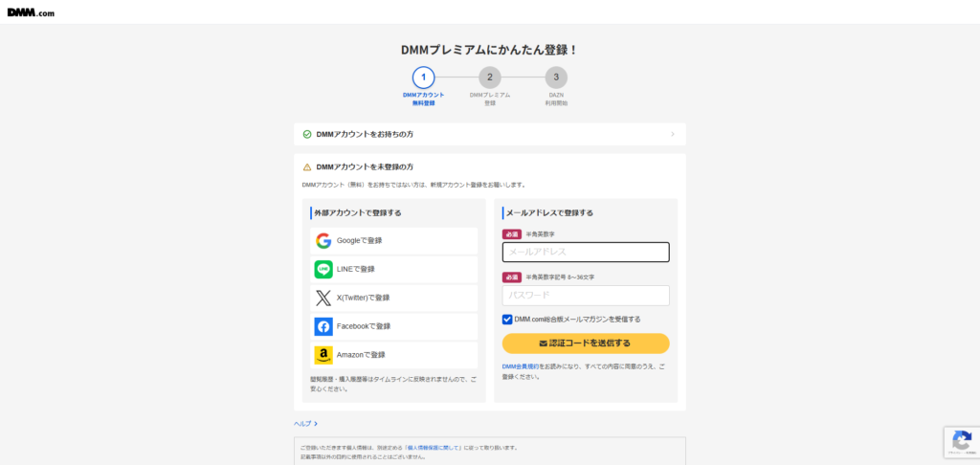
Task: Click the chevron arrow on the existing account row
Action: click(x=673, y=135)
